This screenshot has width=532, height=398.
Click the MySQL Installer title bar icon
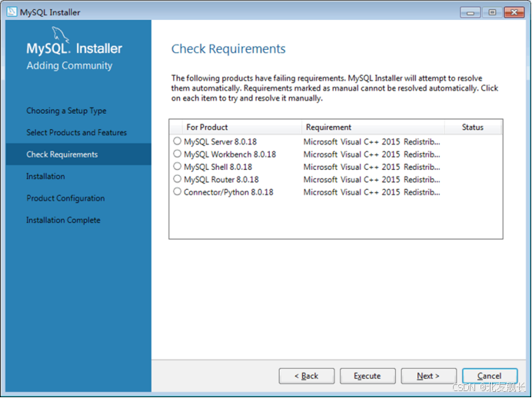tap(12, 12)
